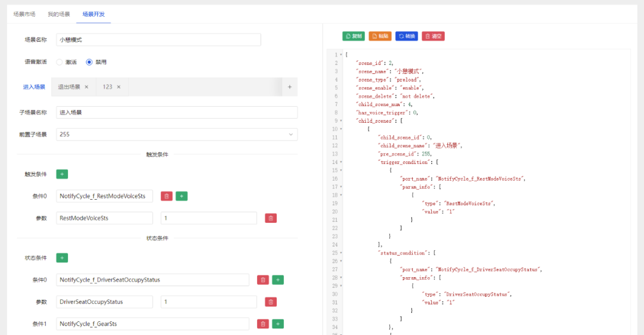Click the green add button beside 触发条件
Screen dimensions: 644x335
pos(62,174)
